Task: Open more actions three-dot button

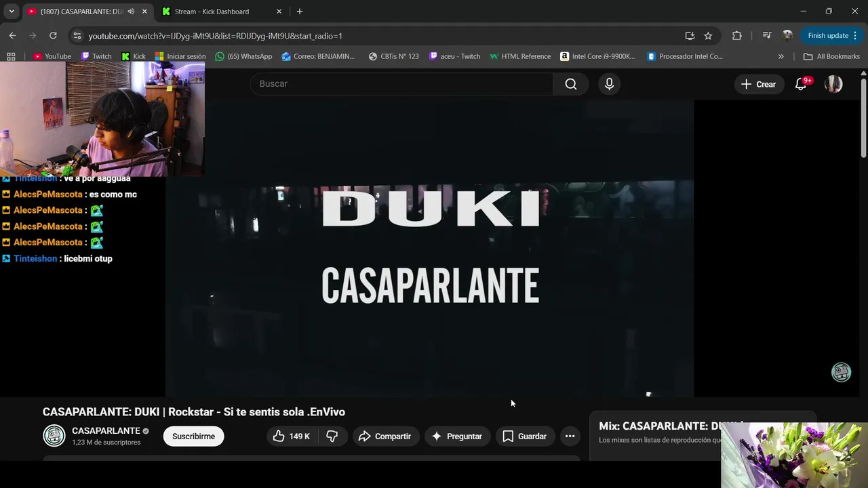Action: [570, 436]
